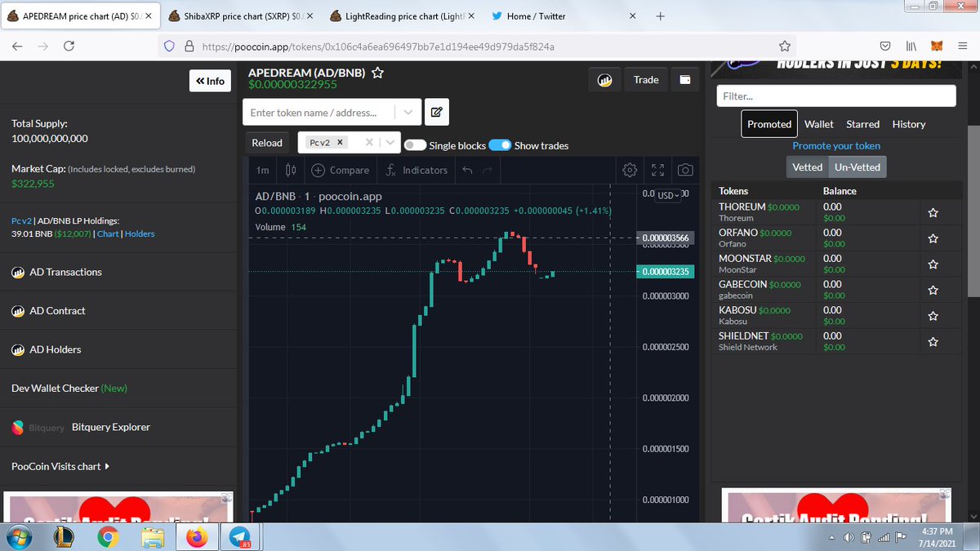Star the GABECOIN token row
Screen dimensions: 980x551
[x=933, y=291]
